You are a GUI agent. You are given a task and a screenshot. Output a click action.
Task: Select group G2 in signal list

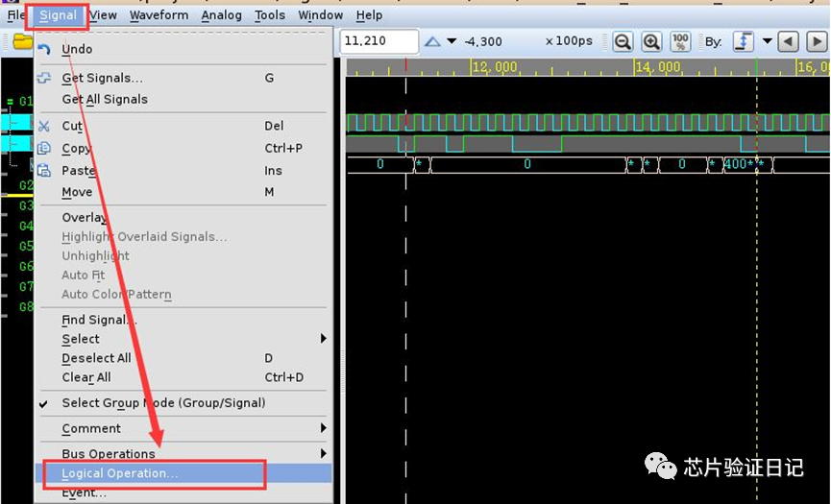tap(25, 185)
